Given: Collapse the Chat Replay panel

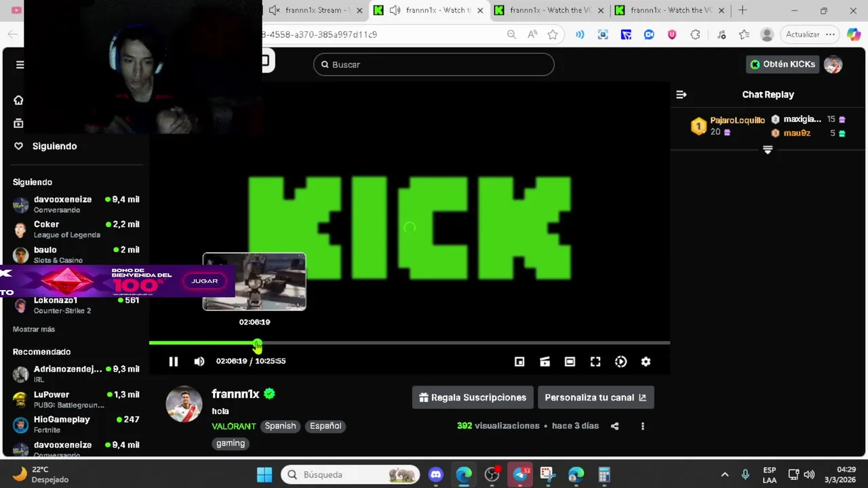Looking at the screenshot, I should coord(682,95).
